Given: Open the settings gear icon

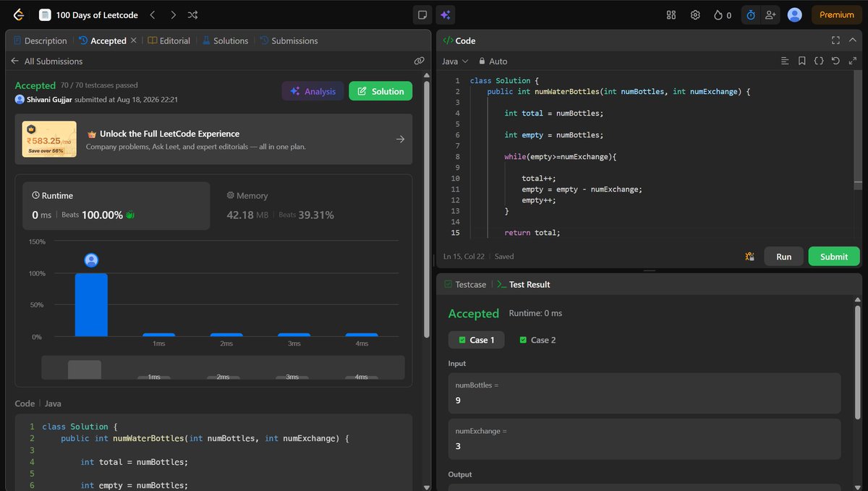Looking at the screenshot, I should coord(695,14).
